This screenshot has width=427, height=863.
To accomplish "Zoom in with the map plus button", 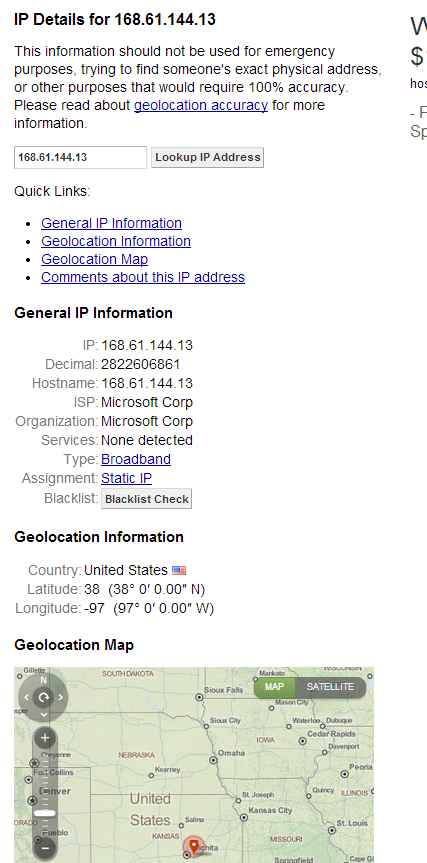I will point(45,738).
